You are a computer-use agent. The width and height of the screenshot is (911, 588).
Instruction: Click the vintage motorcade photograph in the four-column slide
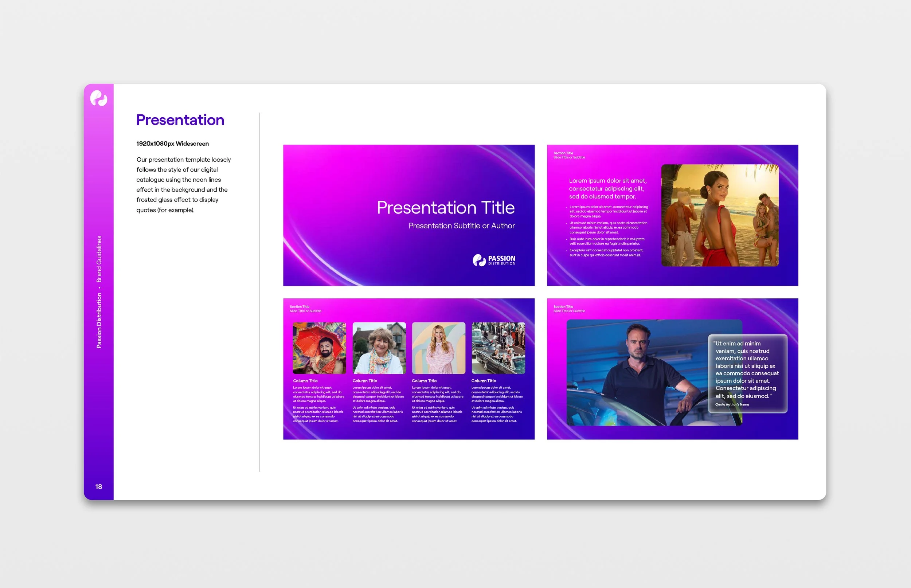coord(498,348)
